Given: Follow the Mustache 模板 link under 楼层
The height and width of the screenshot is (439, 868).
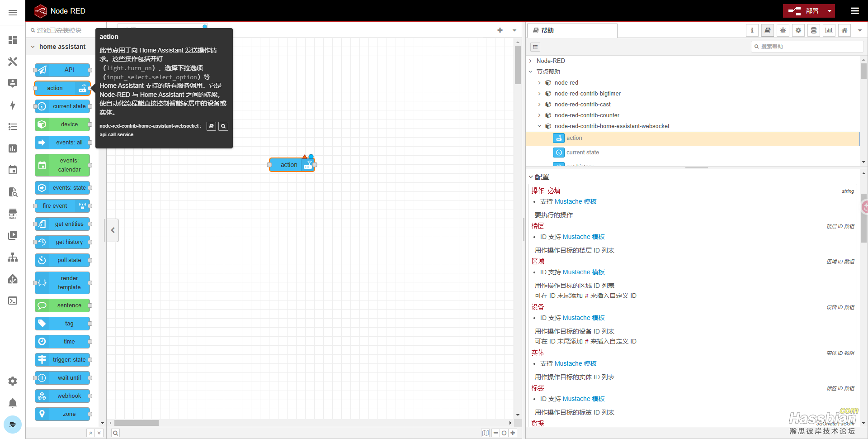Looking at the screenshot, I should (584, 237).
